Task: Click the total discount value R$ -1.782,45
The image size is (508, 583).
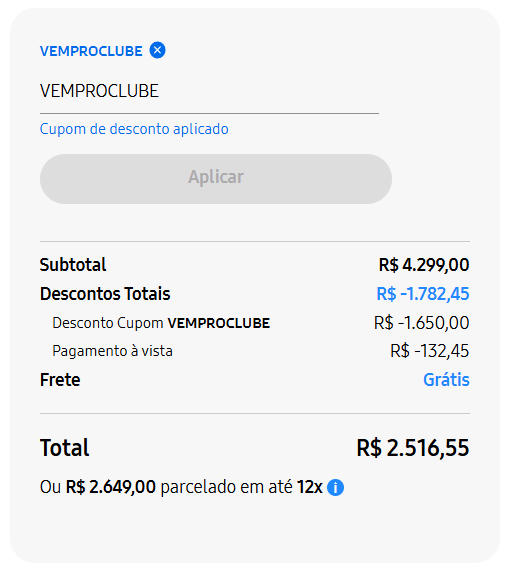Action: pos(423,294)
